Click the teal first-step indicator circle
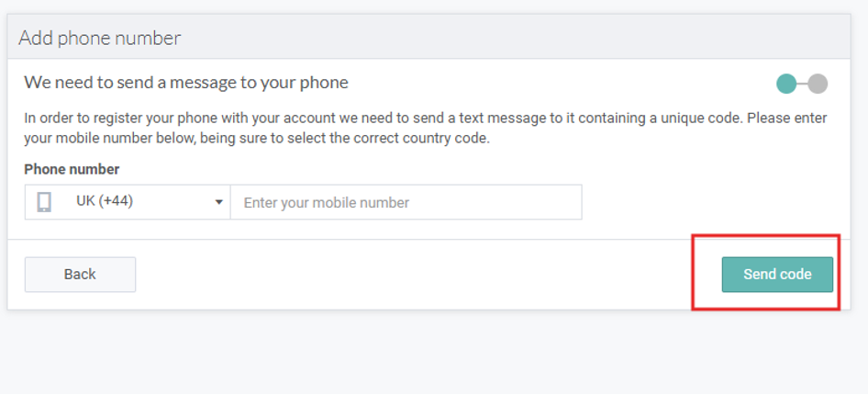The image size is (868, 395). pyautogui.click(x=786, y=84)
